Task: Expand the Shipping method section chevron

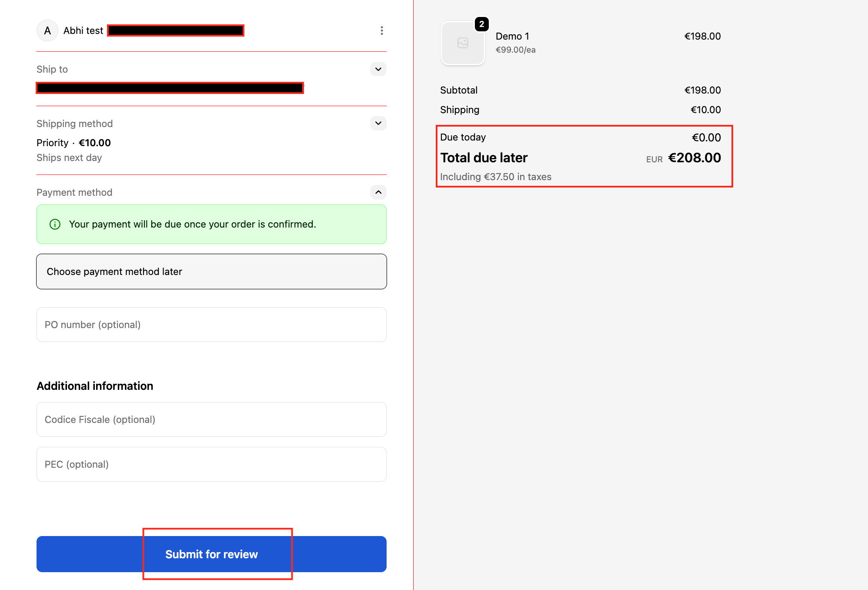Action: 378,123
